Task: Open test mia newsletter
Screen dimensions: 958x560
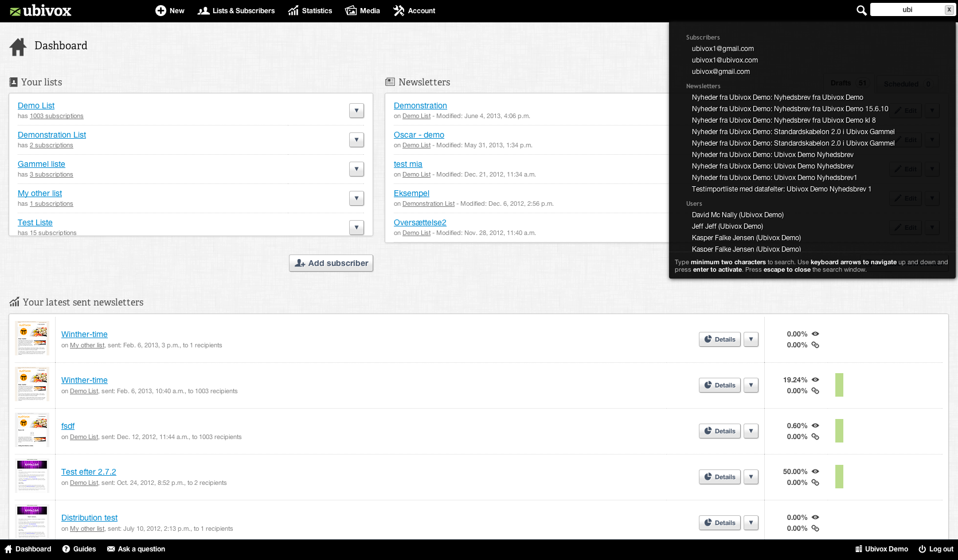Action: pos(408,164)
